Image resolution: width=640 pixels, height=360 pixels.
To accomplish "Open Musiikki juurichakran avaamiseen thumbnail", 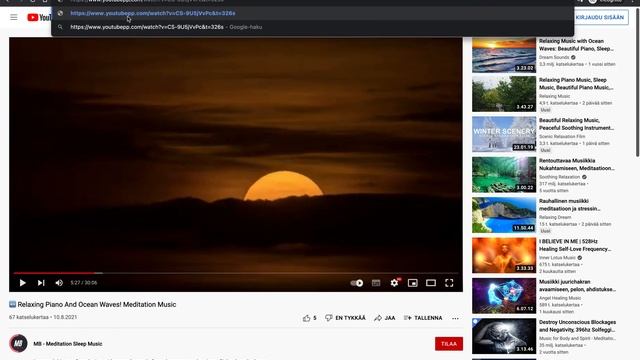I will pos(504,296).
